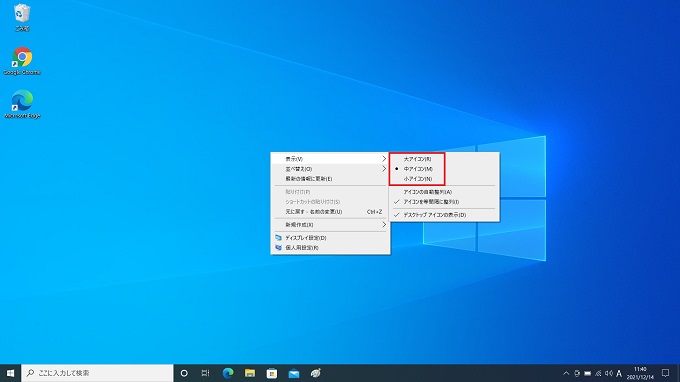Click the display settings monitor icon

pyautogui.click(x=278, y=238)
